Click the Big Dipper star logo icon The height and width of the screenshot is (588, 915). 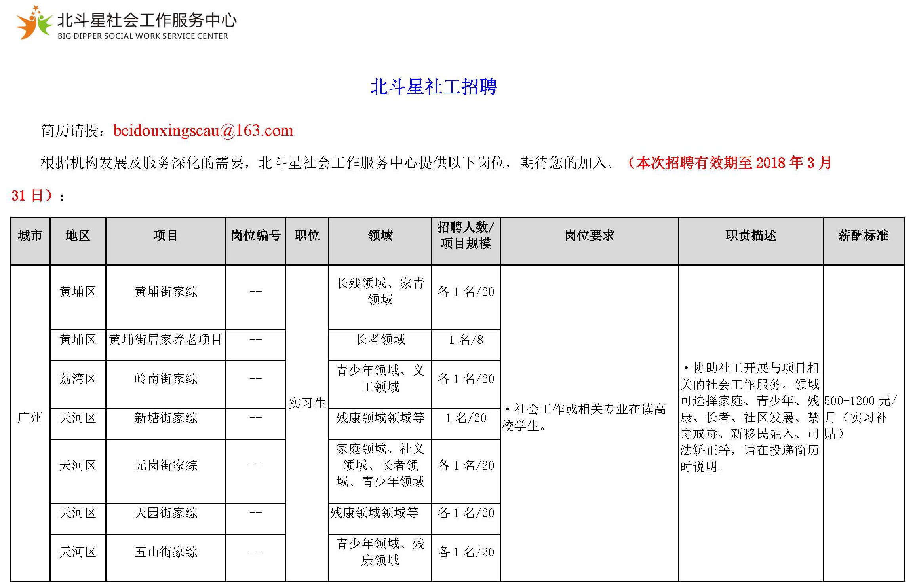34,23
